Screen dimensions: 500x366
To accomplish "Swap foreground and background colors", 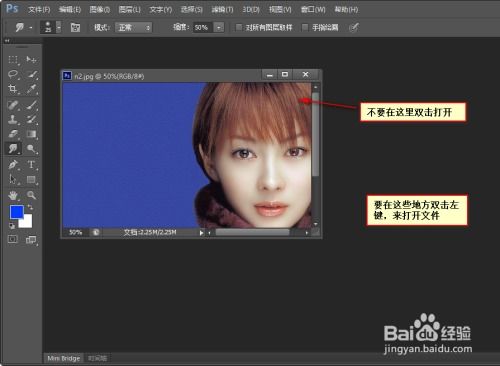I will click(x=30, y=207).
